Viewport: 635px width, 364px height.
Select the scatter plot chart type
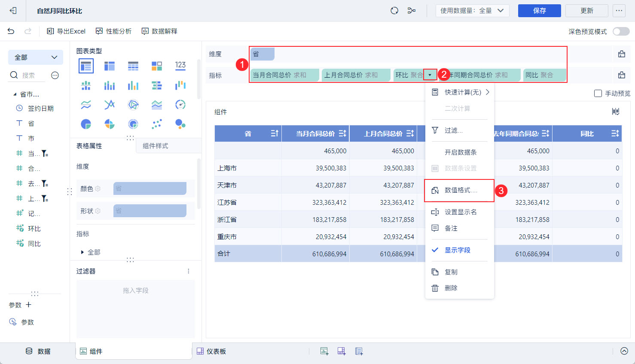(157, 124)
